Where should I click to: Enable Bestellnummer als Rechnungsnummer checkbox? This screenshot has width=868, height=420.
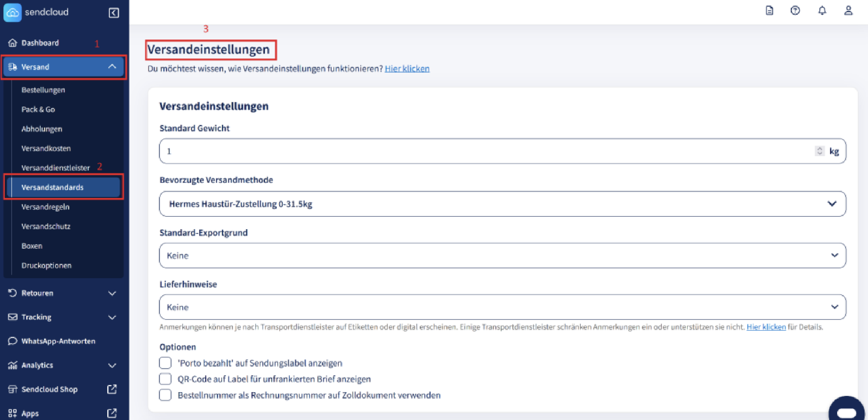(165, 395)
